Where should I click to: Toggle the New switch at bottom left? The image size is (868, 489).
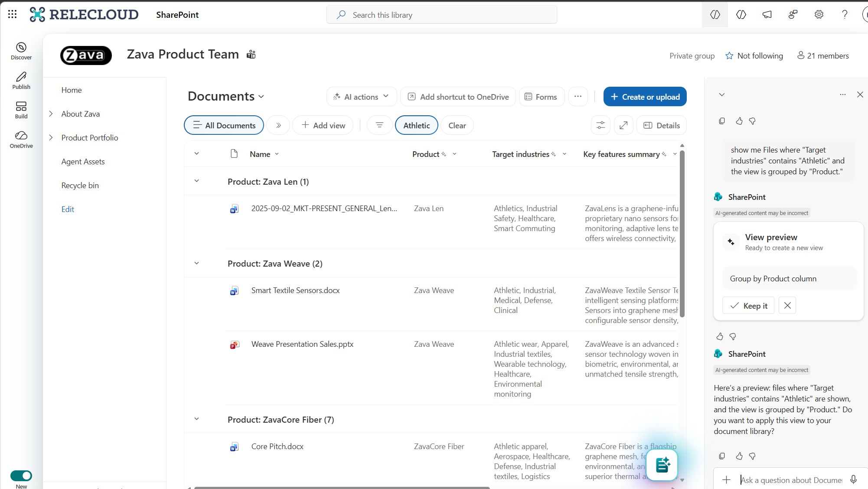(21, 476)
